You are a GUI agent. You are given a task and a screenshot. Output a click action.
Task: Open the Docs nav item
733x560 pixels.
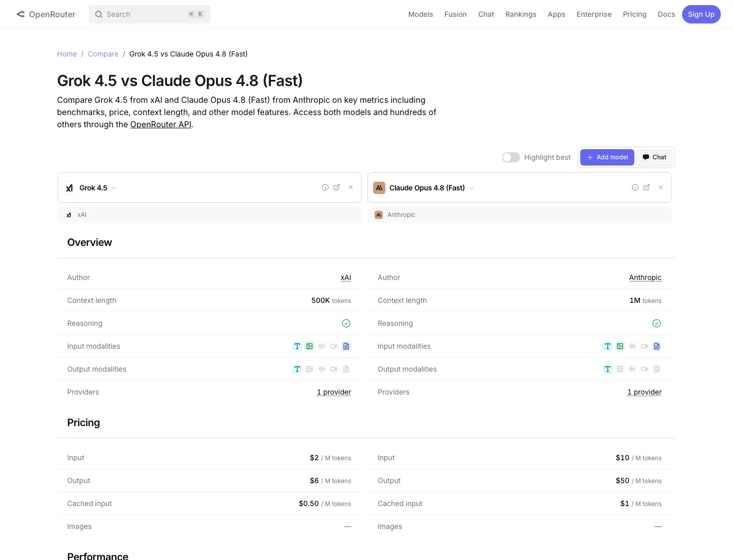666,14
